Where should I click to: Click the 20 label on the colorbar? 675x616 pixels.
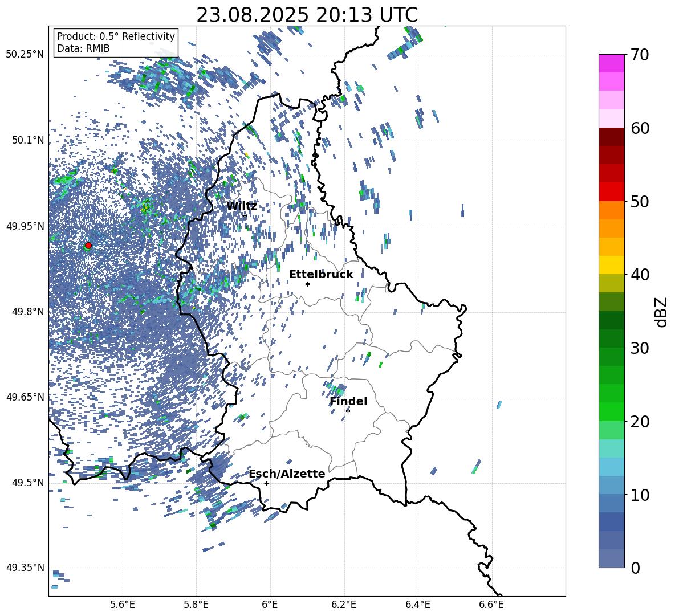click(x=639, y=422)
